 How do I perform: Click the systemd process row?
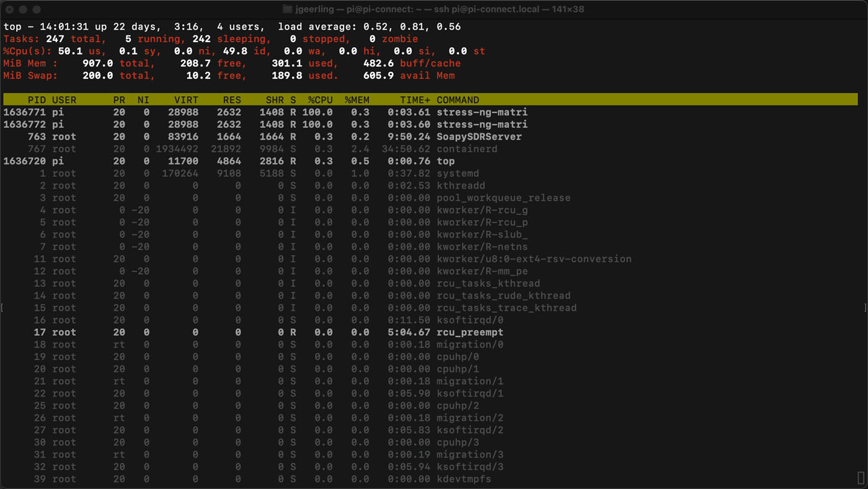tap(459, 173)
